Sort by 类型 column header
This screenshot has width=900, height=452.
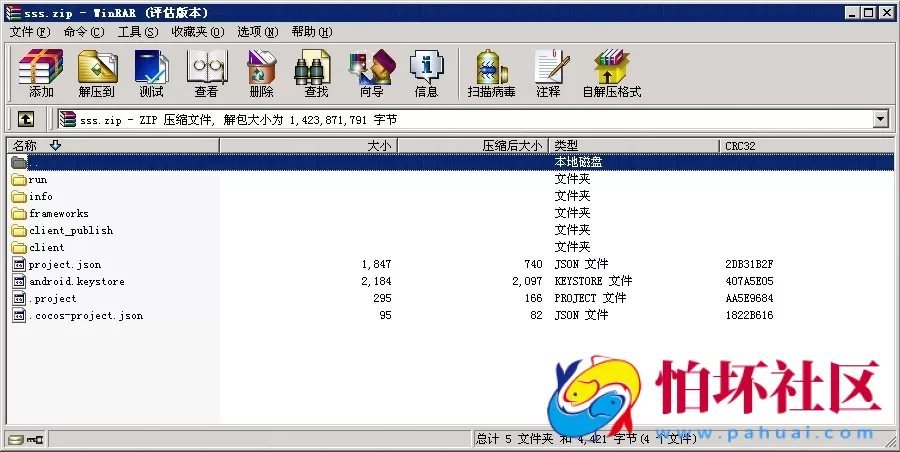[x=634, y=145]
